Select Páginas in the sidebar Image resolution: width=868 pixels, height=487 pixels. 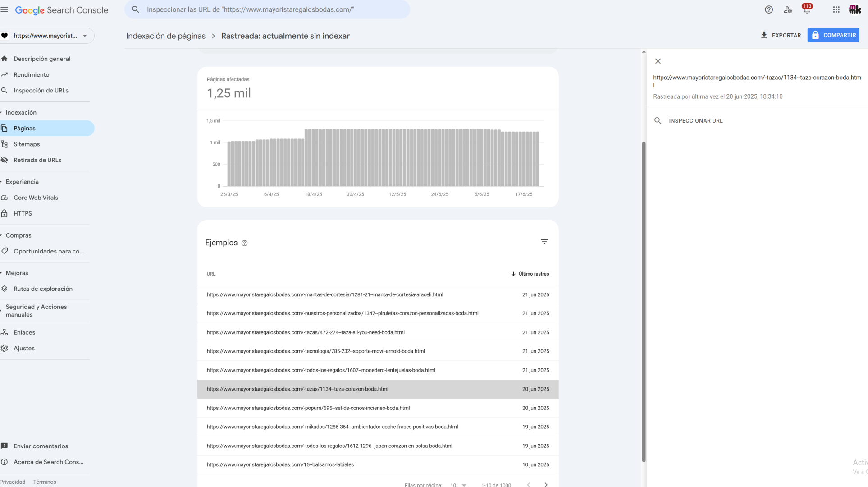pos(47,129)
